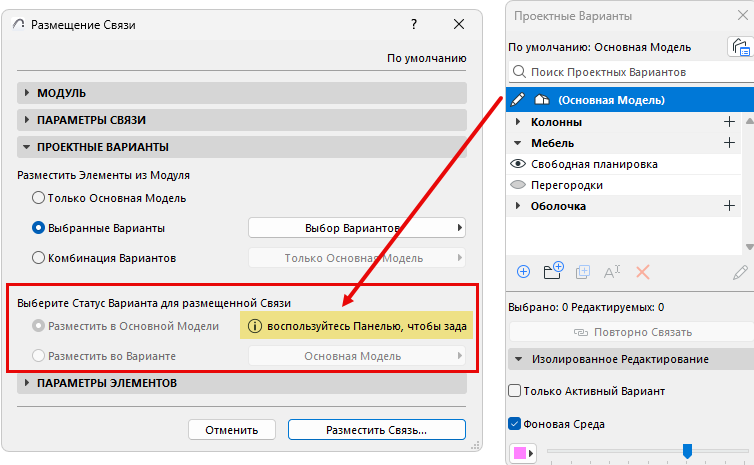Open the pink background color swatch
The height and width of the screenshot is (465, 754).
tap(524, 453)
